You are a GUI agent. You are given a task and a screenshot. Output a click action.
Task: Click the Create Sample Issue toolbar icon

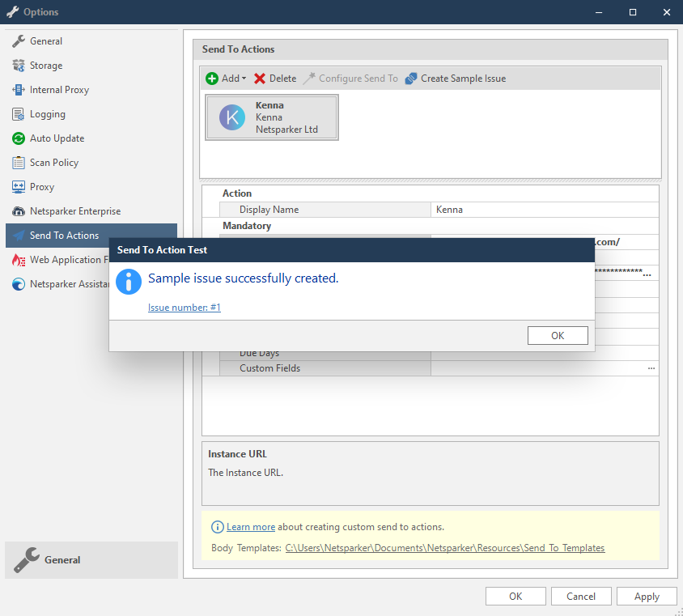[x=410, y=78]
